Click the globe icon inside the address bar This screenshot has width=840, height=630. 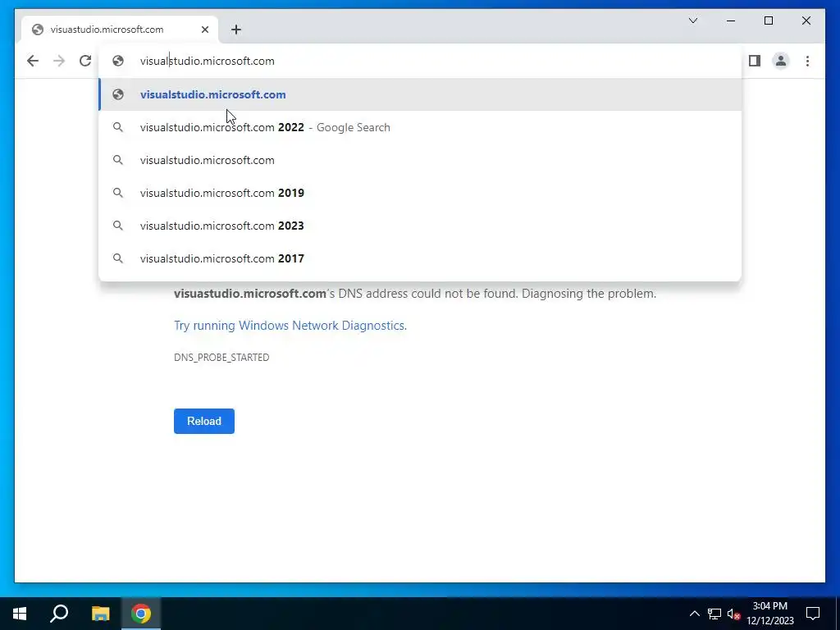coord(118,61)
